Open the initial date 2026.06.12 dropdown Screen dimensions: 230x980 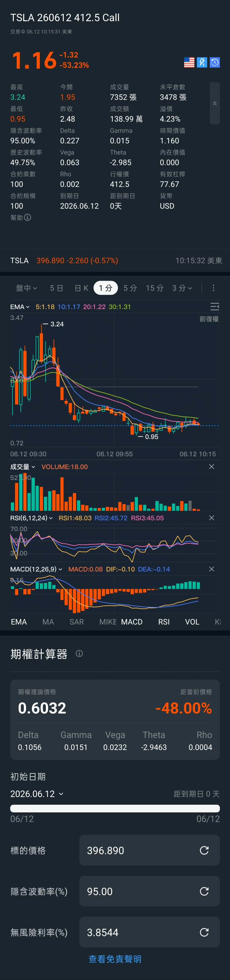pos(37,794)
